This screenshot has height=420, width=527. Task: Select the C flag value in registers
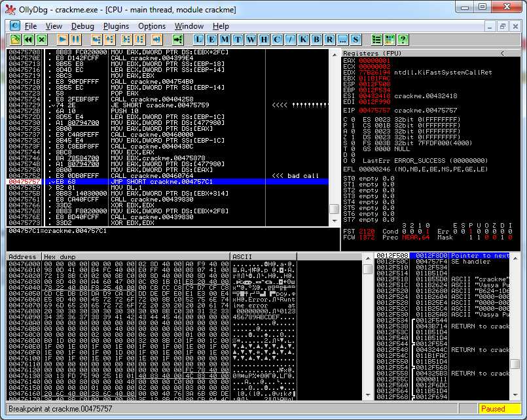(x=353, y=119)
